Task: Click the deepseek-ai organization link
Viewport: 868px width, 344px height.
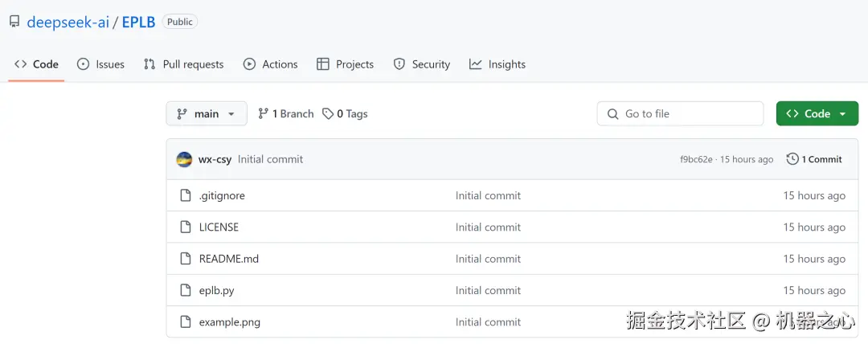Action: [x=69, y=22]
